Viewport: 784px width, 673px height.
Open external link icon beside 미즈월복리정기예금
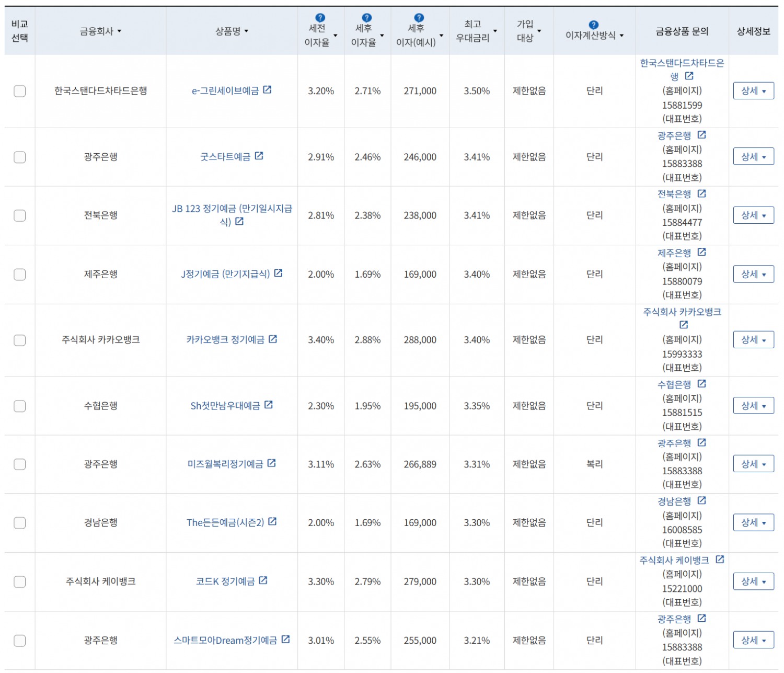click(271, 463)
